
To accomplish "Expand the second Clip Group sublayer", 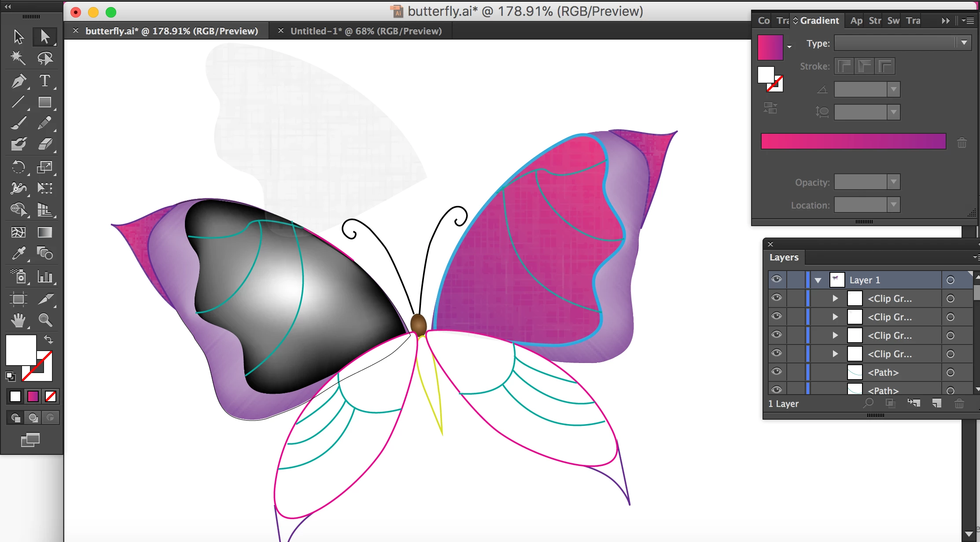I will pos(835,317).
